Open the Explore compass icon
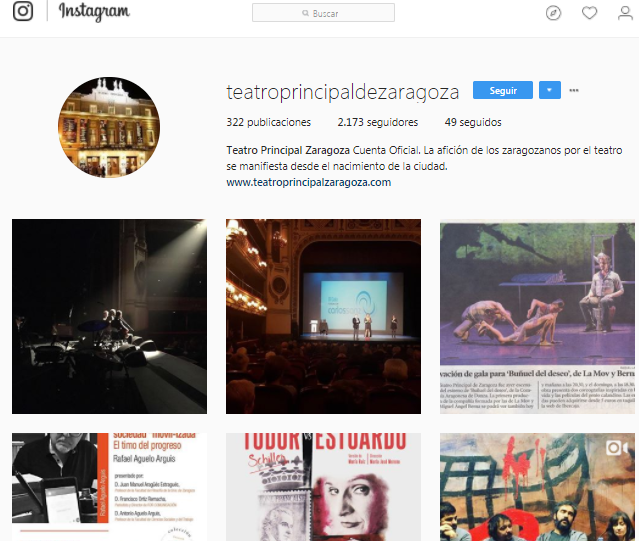 pyautogui.click(x=553, y=13)
